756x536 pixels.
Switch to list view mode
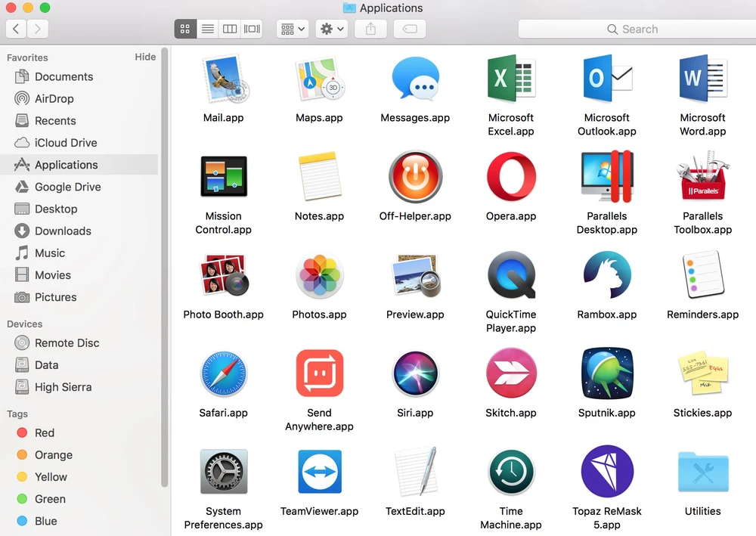coord(208,29)
